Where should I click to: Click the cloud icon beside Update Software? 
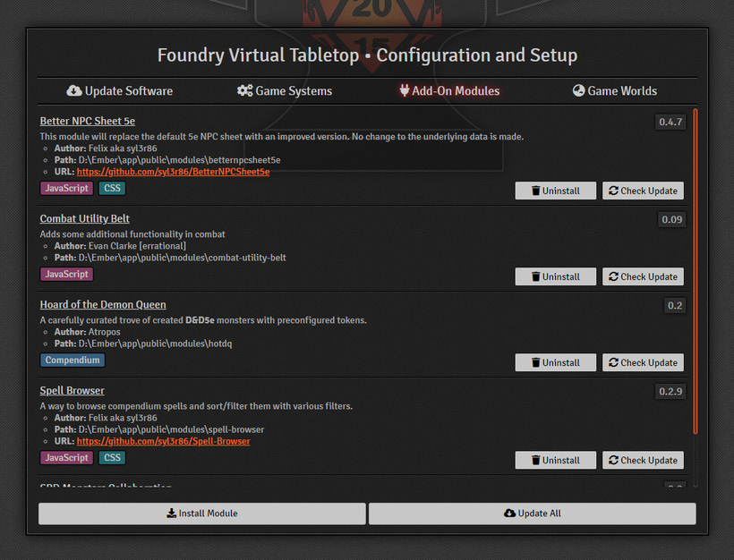74,90
